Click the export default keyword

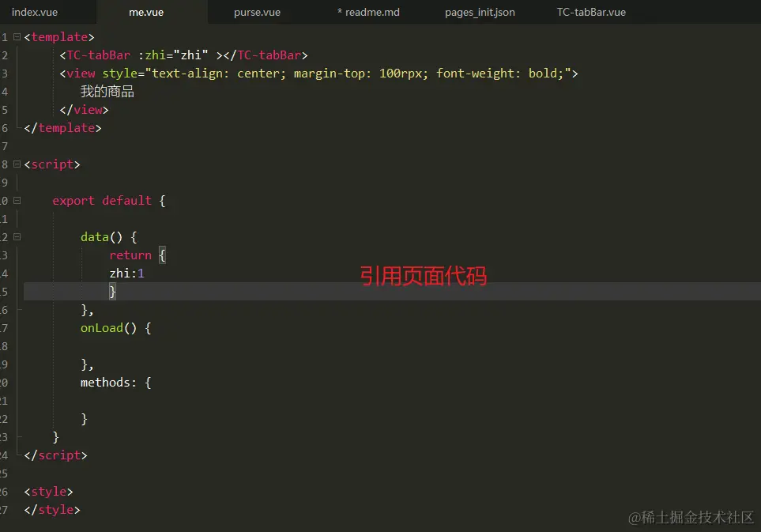[102, 201]
